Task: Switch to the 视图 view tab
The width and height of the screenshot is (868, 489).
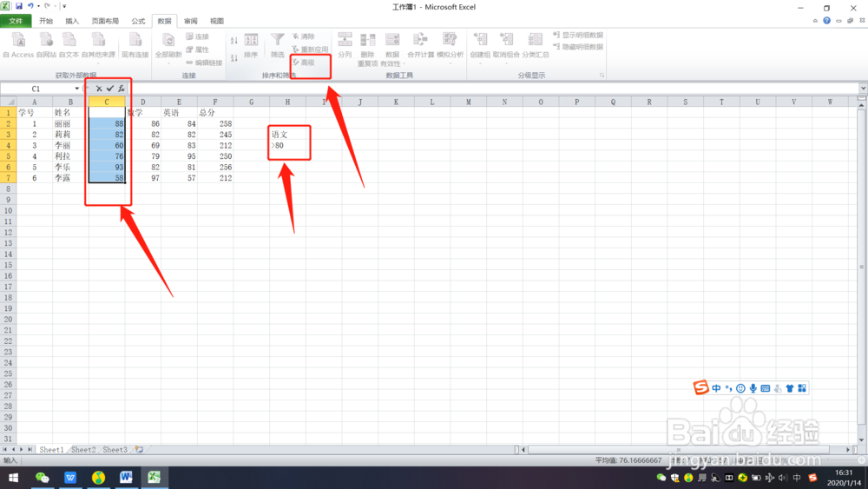Action: pyautogui.click(x=216, y=21)
